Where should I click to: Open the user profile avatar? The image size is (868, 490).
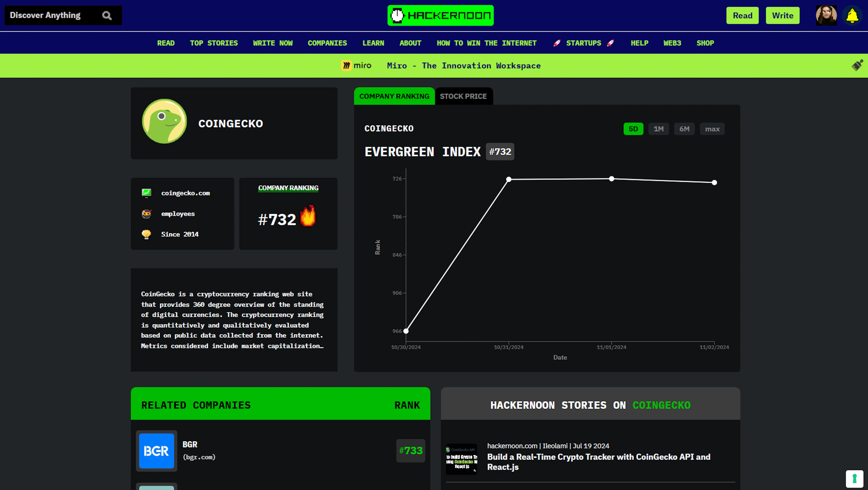click(x=826, y=16)
